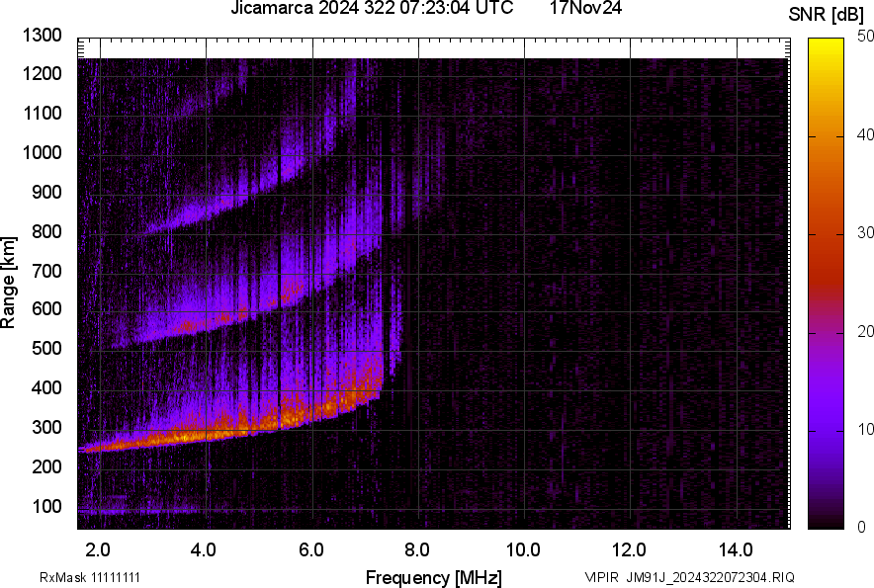Click the frequency tick label '4.0'
This screenshot has height=588, width=874.
coord(204,550)
